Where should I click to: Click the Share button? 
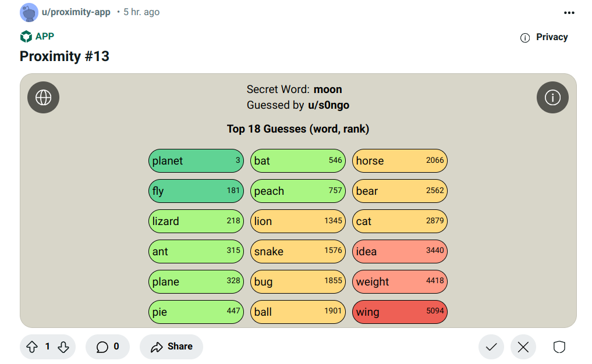(171, 347)
